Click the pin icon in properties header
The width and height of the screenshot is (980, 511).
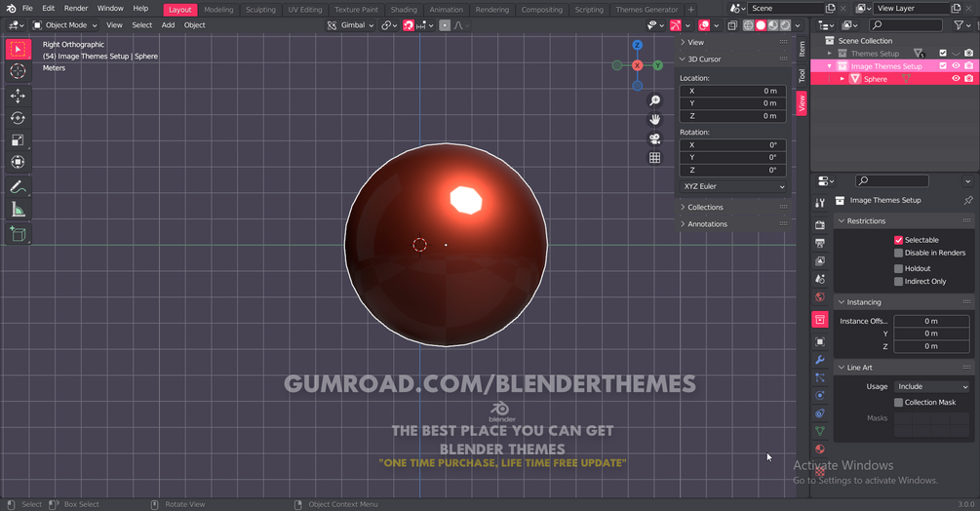968,201
